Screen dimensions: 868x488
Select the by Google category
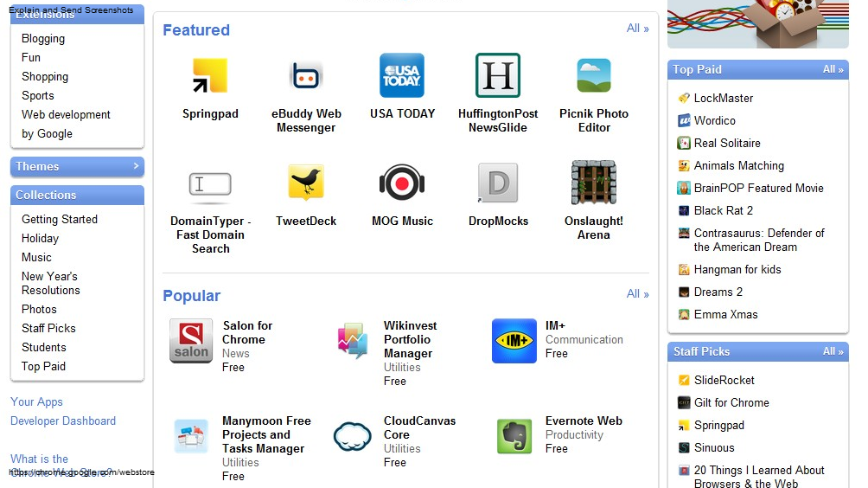click(x=47, y=133)
